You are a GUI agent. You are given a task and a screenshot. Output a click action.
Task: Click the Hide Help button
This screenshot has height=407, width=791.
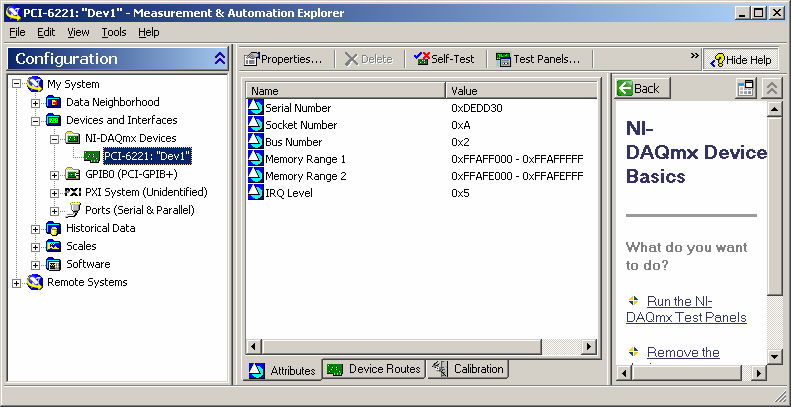click(x=741, y=60)
